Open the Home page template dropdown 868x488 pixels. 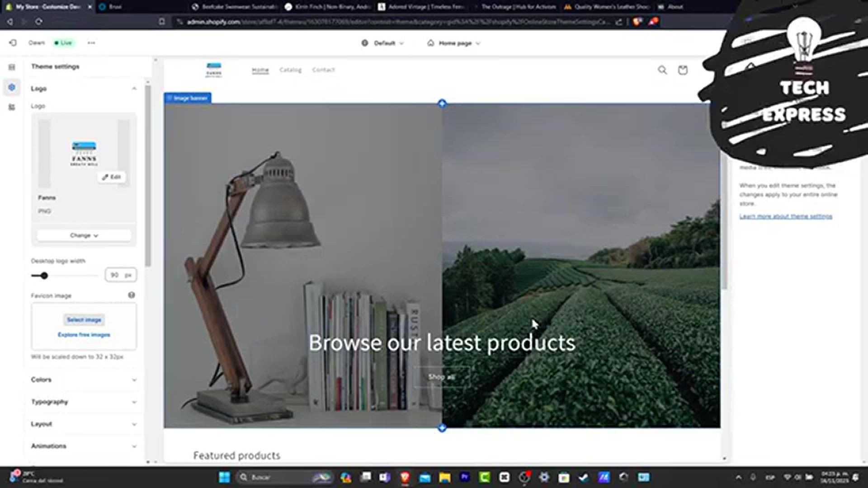tap(454, 43)
